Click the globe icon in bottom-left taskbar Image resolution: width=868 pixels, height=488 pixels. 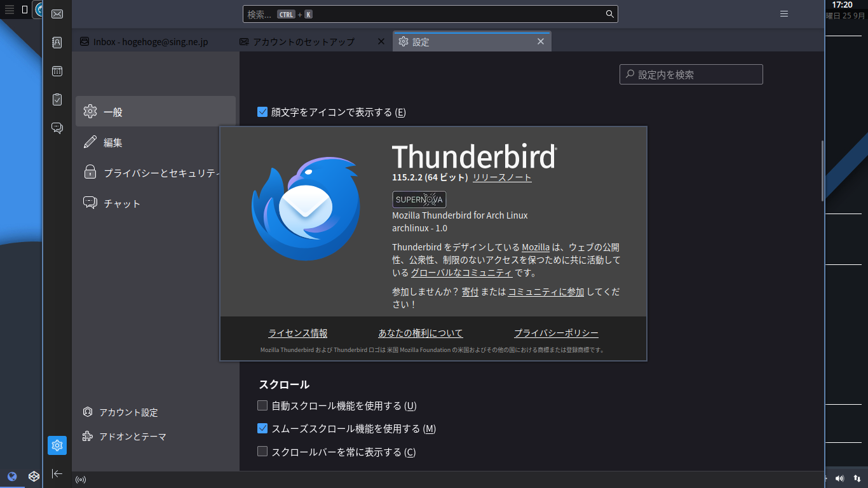11,477
